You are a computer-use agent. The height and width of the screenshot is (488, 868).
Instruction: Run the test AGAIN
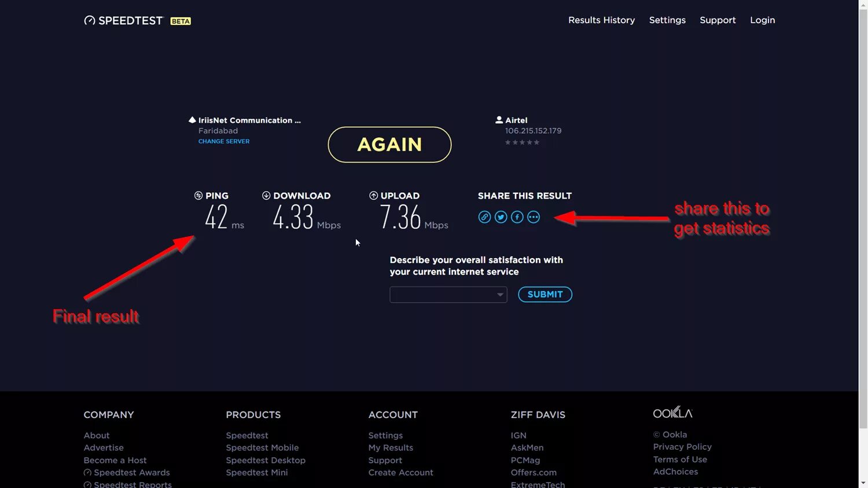[x=389, y=145]
